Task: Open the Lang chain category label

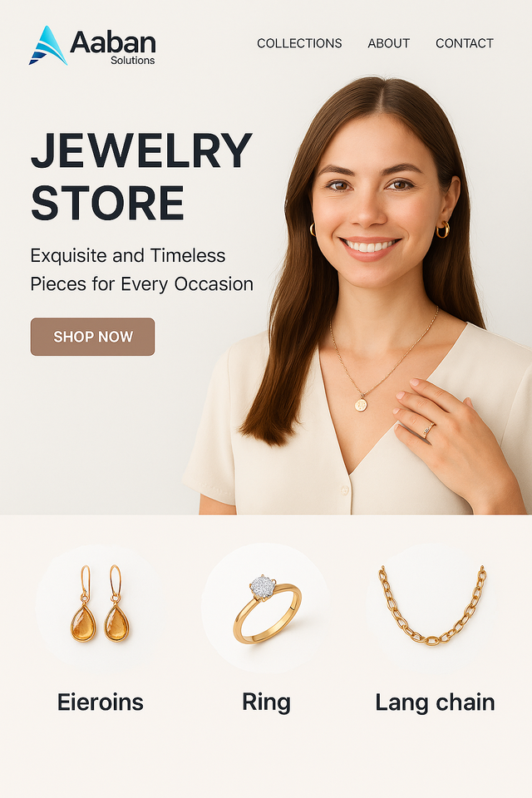Action: [x=435, y=703]
